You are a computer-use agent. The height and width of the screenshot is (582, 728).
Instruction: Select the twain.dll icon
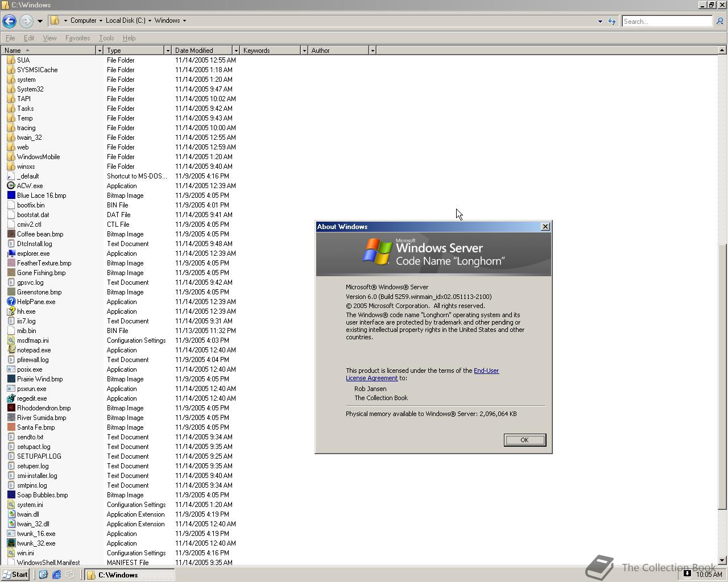(11, 514)
